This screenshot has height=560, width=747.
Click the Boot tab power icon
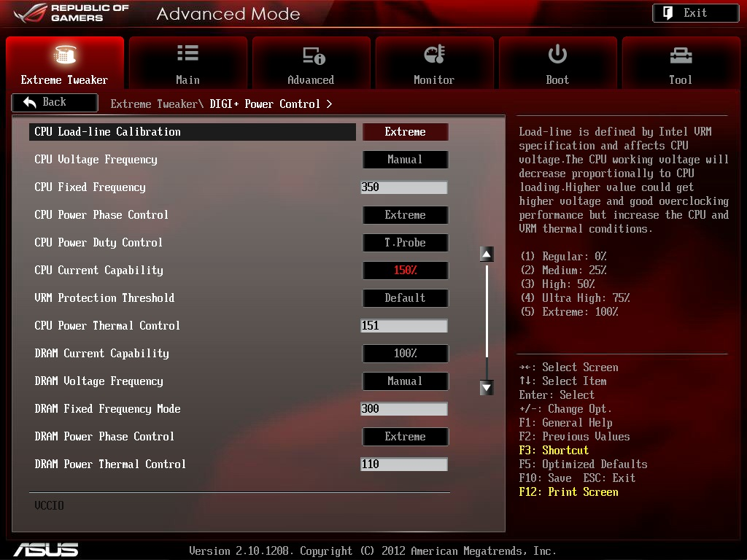557,55
